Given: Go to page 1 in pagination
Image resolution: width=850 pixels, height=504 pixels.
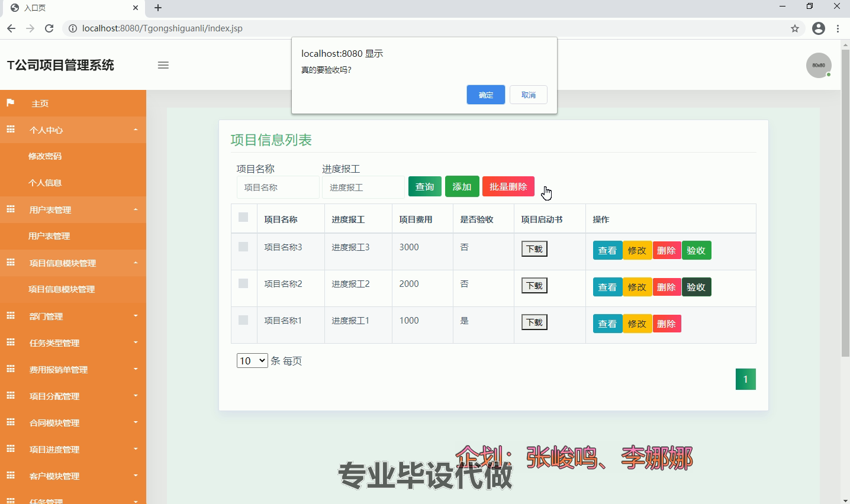Looking at the screenshot, I should (746, 379).
